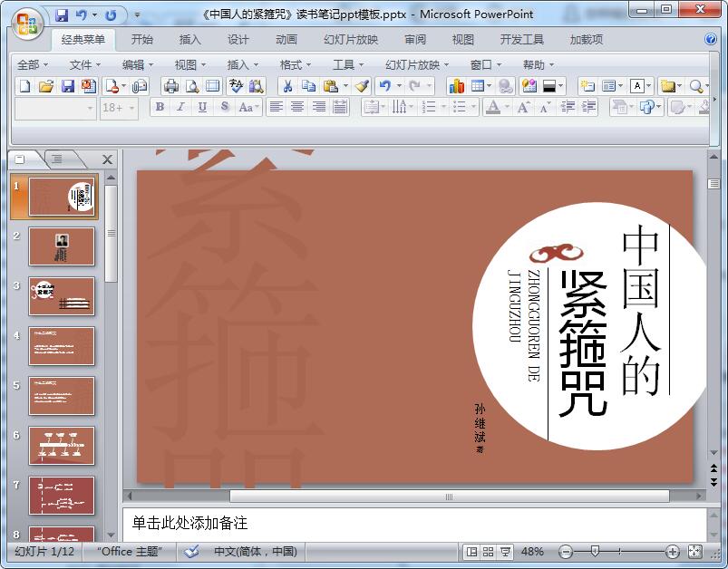This screenshot has width=728, height=569.
Task: Click the Undo arrow in classic toolbar
Action: (385, 86)
